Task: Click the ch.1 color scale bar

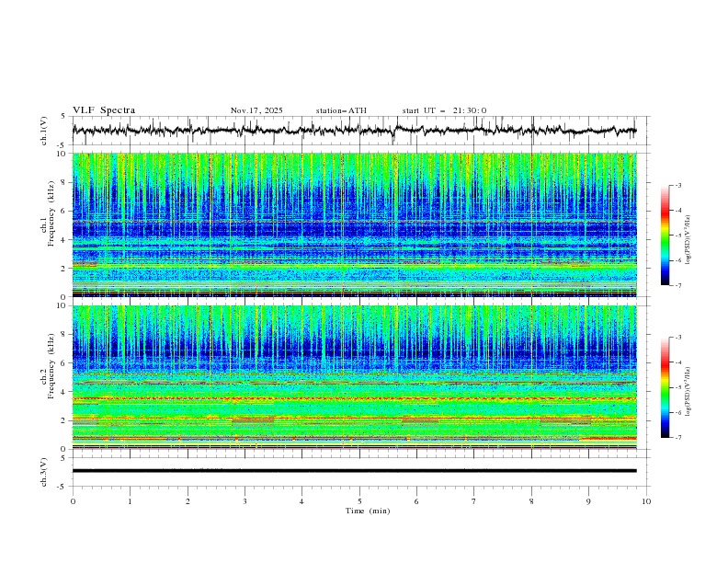Action: [x=665, y=235]
